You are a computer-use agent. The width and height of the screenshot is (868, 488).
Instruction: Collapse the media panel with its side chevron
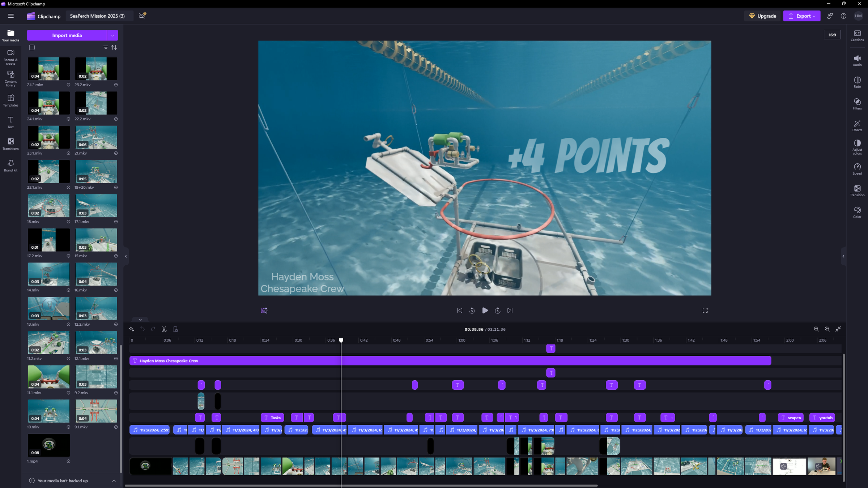tap(125, 256)
